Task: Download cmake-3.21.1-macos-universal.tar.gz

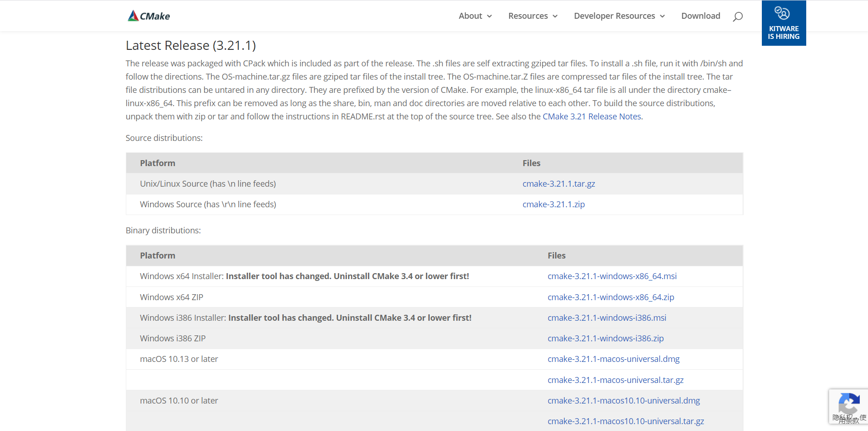Action: pos(615,380)
